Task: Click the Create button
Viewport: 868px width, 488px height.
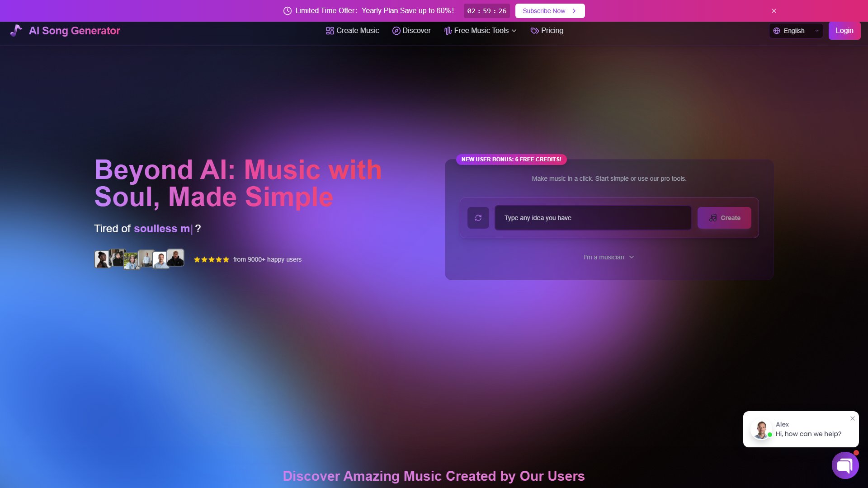Action: 724,218
